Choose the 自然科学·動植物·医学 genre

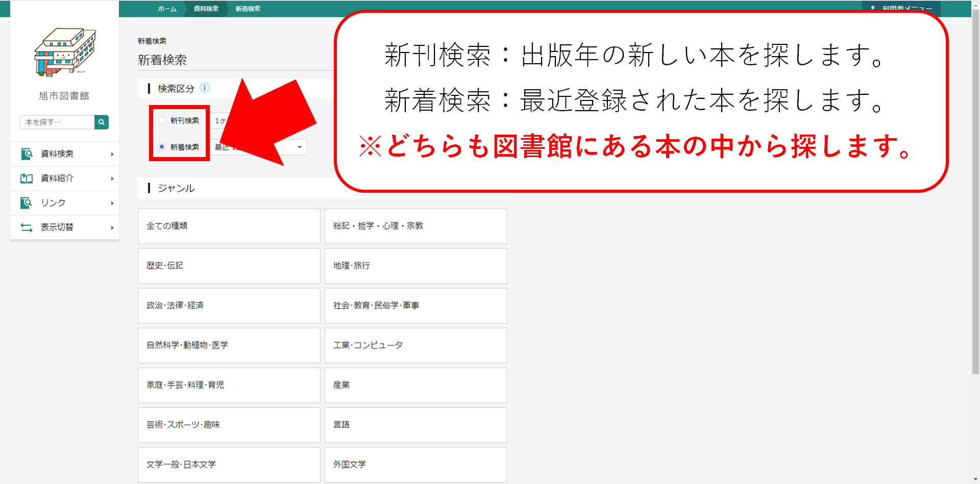click(229, 345)
